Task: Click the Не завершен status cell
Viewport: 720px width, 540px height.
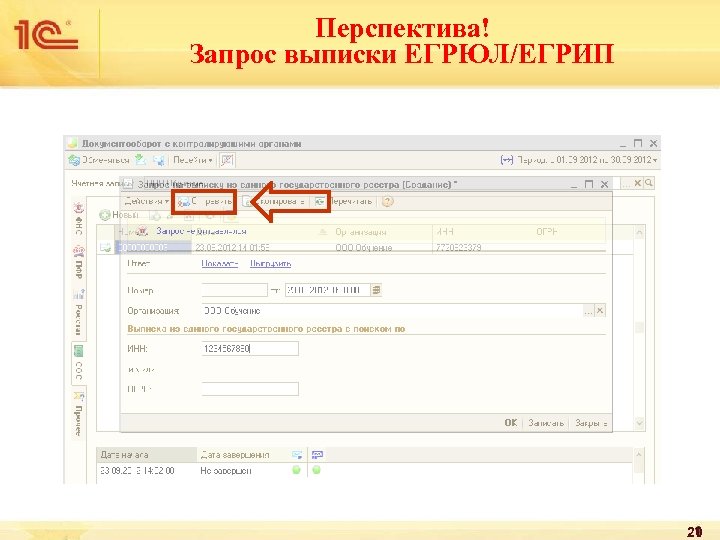Action: (225, 471)
